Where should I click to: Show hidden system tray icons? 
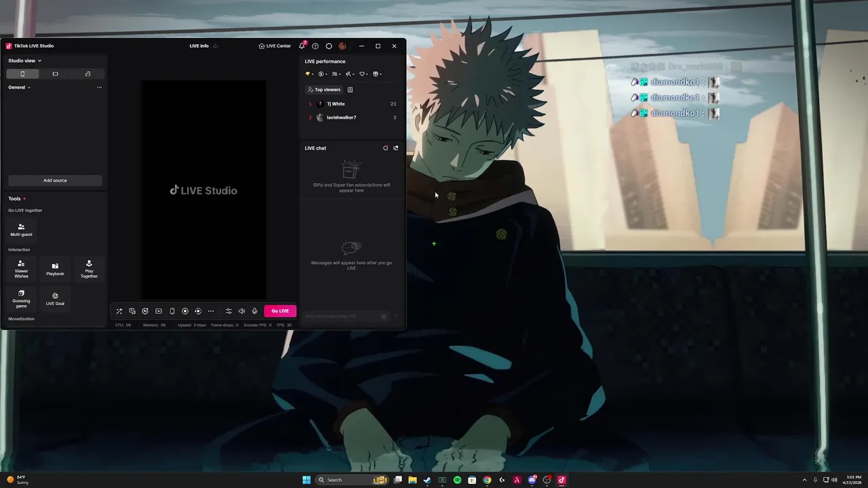pyautogui.click(x=804, y=480)
